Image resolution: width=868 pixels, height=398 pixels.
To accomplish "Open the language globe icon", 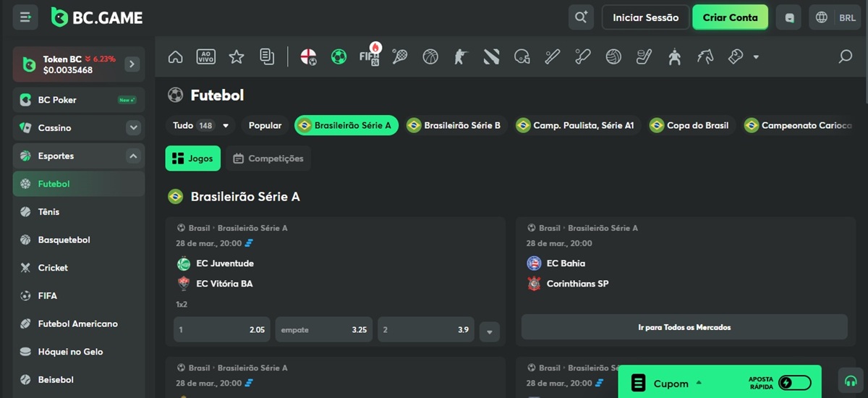I will (822, 17).
